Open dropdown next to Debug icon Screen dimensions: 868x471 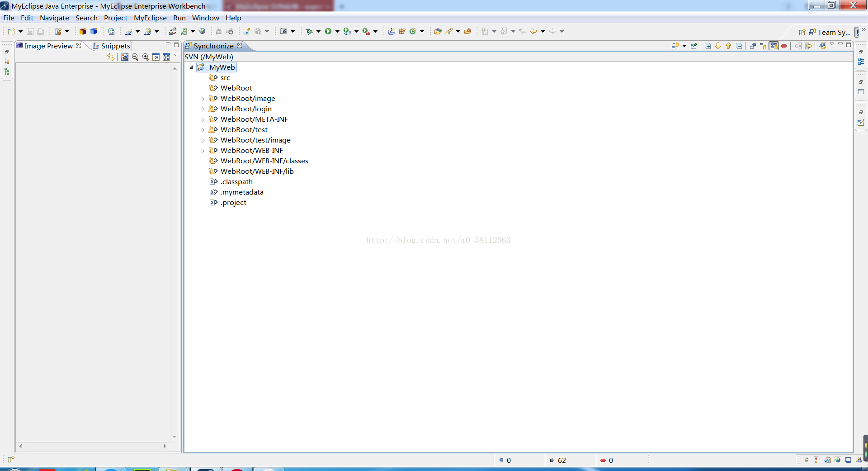click(318, 31)
